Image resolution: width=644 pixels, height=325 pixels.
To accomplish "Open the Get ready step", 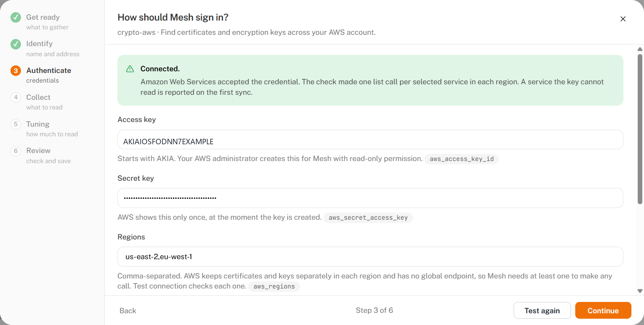I will pos(43,17).
